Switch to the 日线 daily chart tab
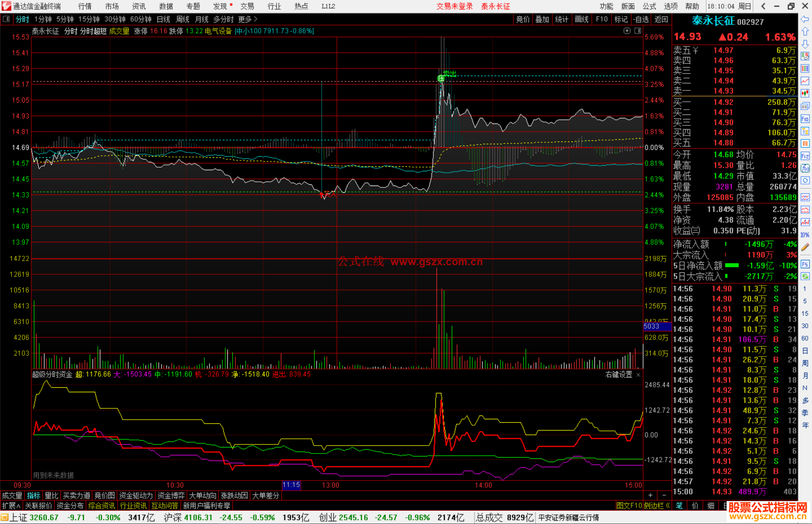Image resolution: width=812 pixels, height=524 pixels. [x=163, y=19]
